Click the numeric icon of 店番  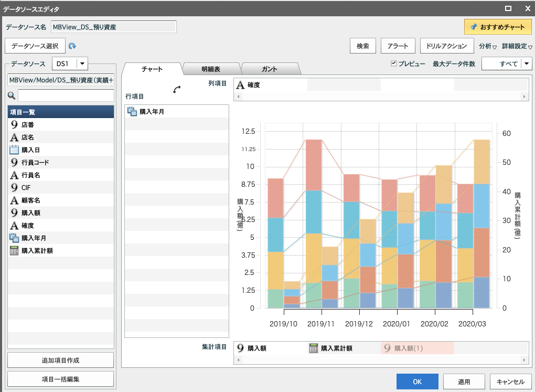point(14,125)
